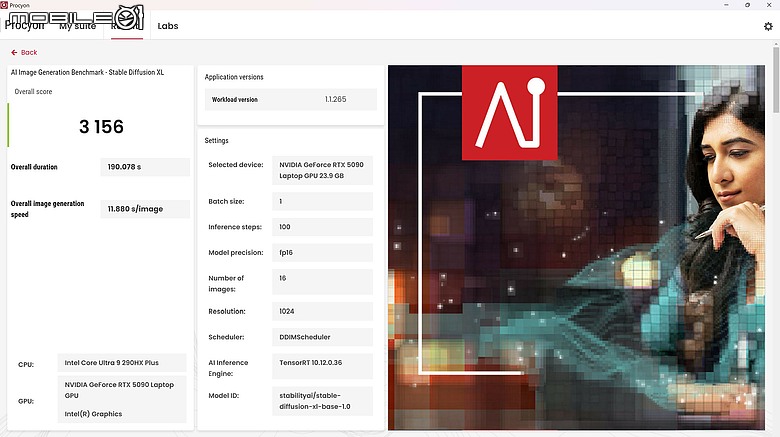Close the Procyon window
Viewport: 780px width, 437px height.
(769, 5)
